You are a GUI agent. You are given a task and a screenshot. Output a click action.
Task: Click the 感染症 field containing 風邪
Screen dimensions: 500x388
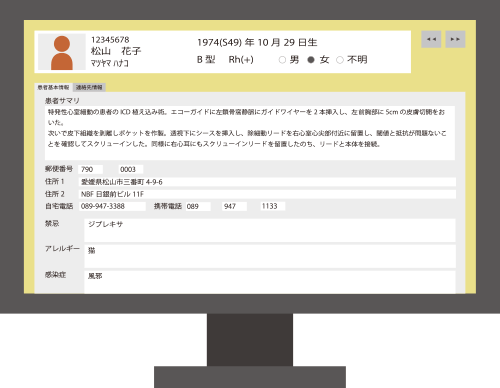(x=270, y=282)
